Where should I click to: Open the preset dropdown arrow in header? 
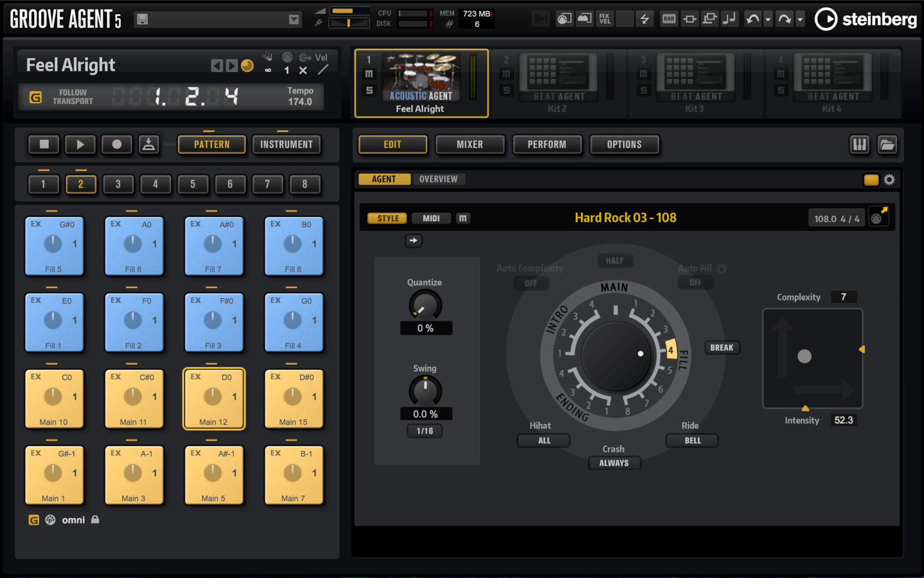294,19
